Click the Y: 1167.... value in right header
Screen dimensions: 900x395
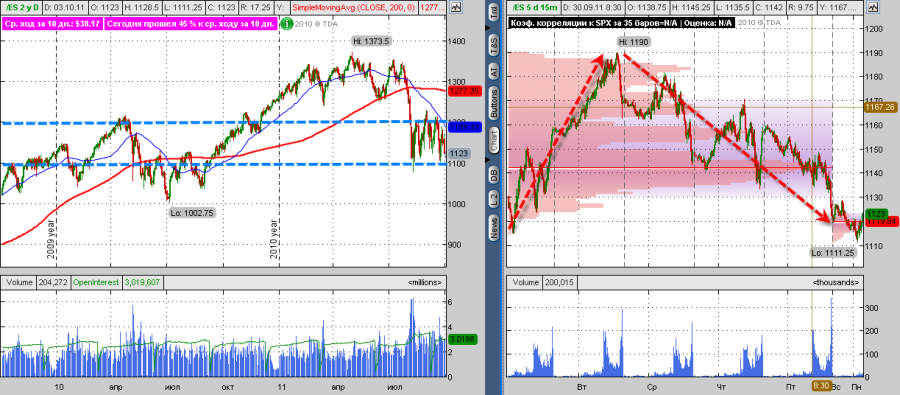pyautogui.click(x=839, y=8)
